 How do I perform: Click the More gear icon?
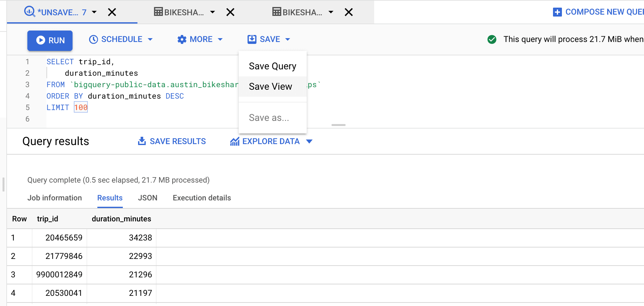pyautogui.click(x=182, y=39)
